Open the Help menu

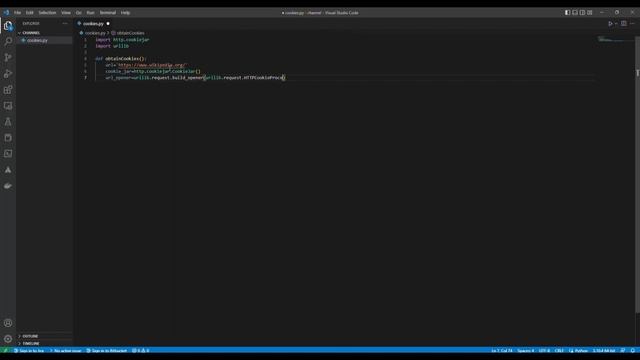pos(125,13)
